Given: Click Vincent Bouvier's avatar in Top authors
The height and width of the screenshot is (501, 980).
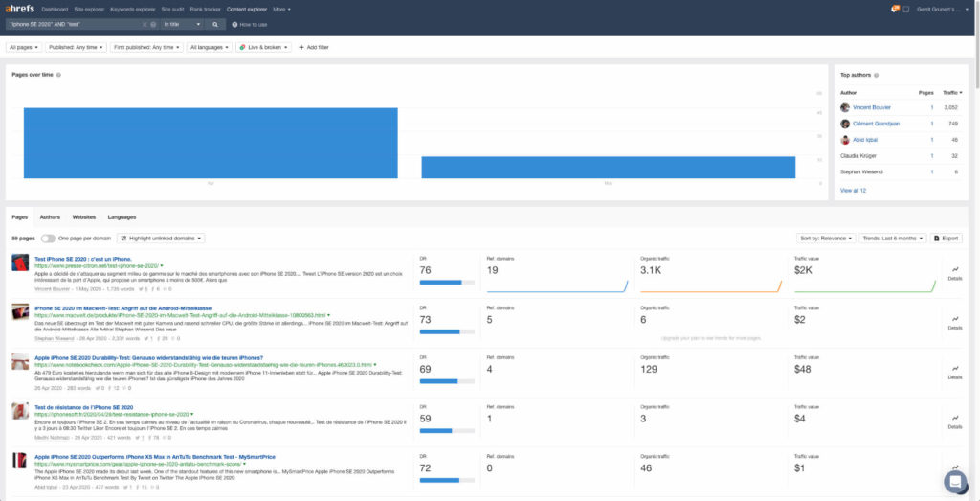Looking at the screenshot, I should coord(845,107).
